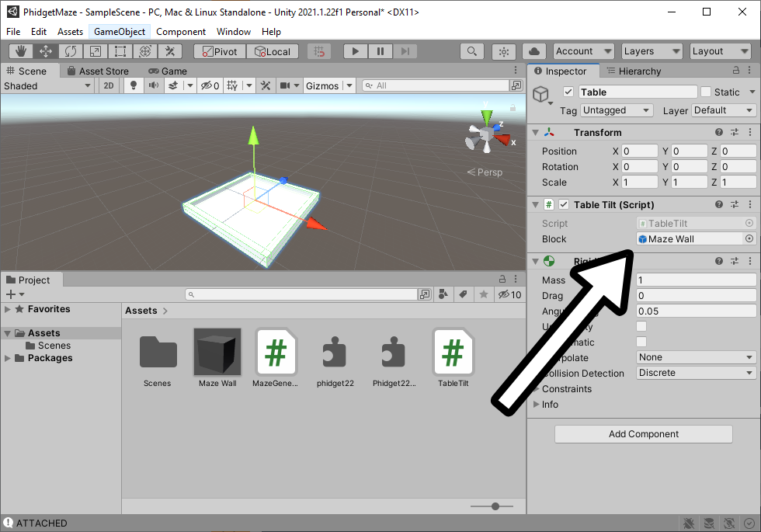Open Transform component preset icon

(x=735, y=132)
